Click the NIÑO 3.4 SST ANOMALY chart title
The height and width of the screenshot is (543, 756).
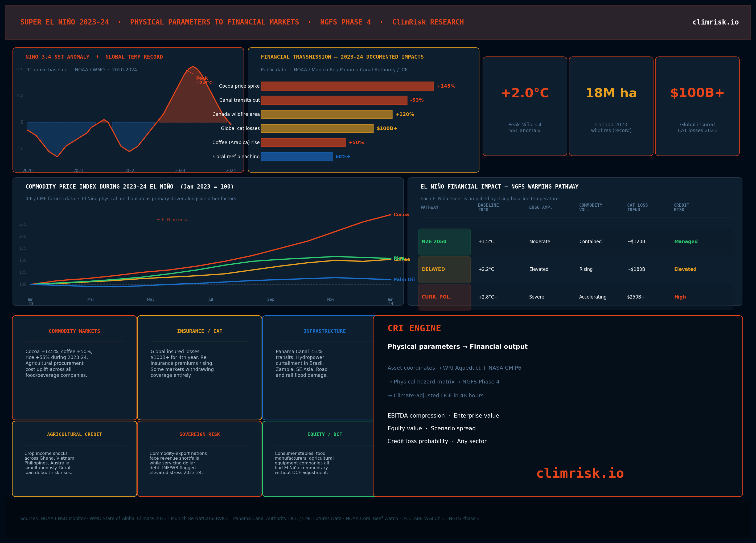coord(94,57)
